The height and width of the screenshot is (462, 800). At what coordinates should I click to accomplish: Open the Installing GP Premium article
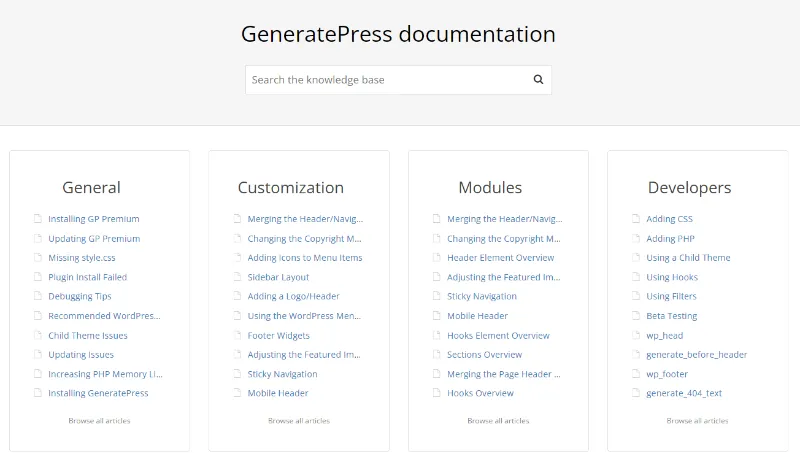(94, 219)
